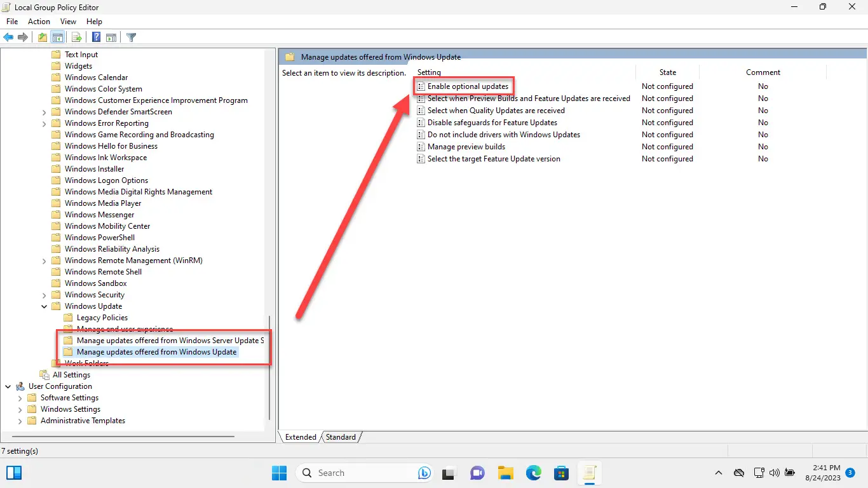The image size is (868, 488).
Task: Click the horizontal scrollbar under the tree
Action: pos(123,437)
